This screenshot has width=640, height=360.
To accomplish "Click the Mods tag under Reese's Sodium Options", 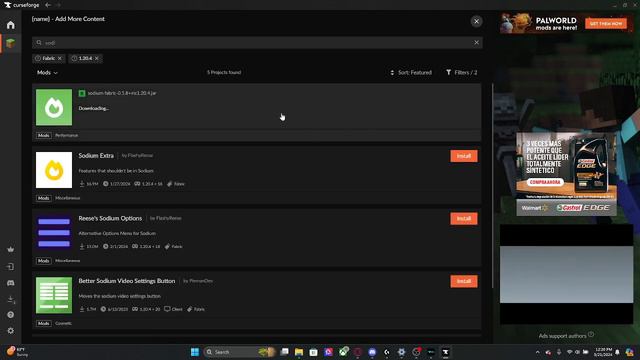I will click(44, 260).
